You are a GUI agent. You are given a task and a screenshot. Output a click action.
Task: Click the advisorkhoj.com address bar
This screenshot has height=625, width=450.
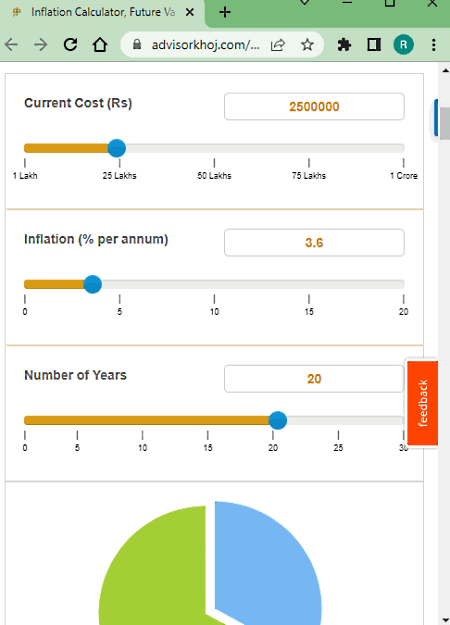(x=205, y=45)
